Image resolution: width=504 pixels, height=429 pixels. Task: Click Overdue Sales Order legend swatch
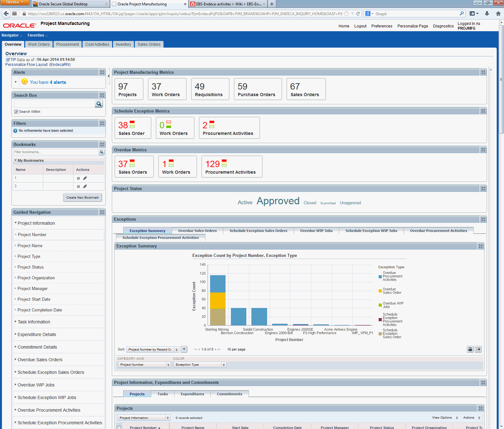[380, 291]
